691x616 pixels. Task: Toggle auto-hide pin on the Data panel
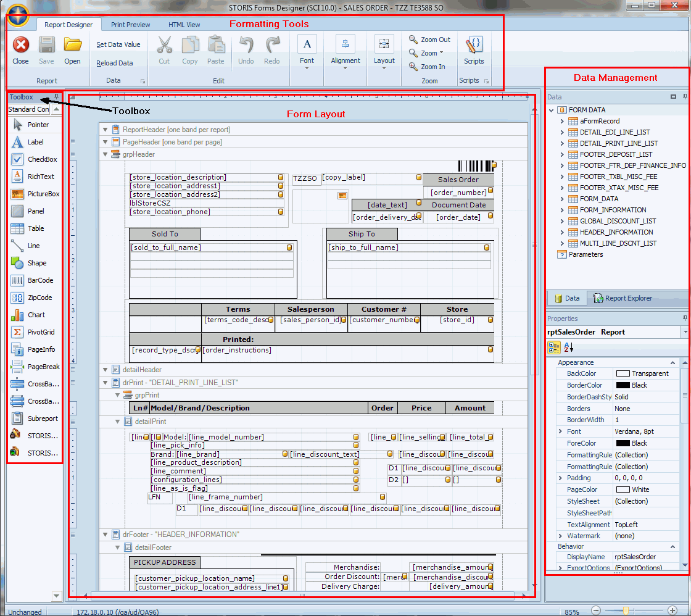685,97
